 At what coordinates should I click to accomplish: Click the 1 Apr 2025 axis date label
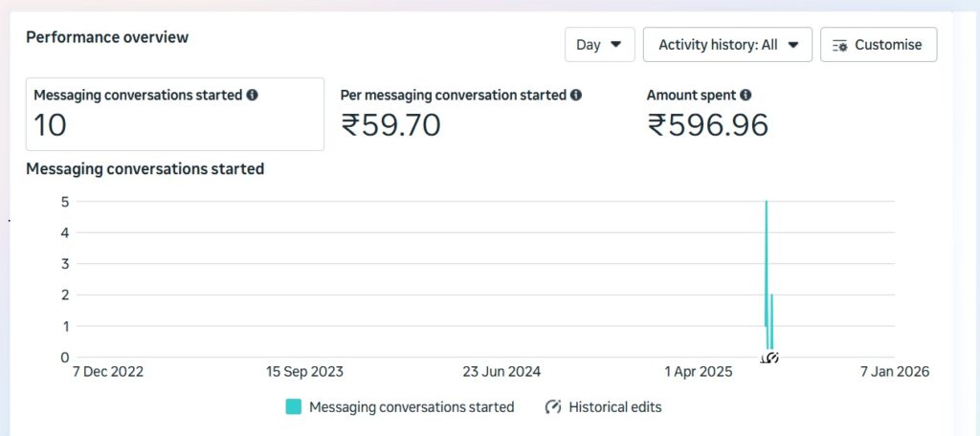(x=699, y=372)
